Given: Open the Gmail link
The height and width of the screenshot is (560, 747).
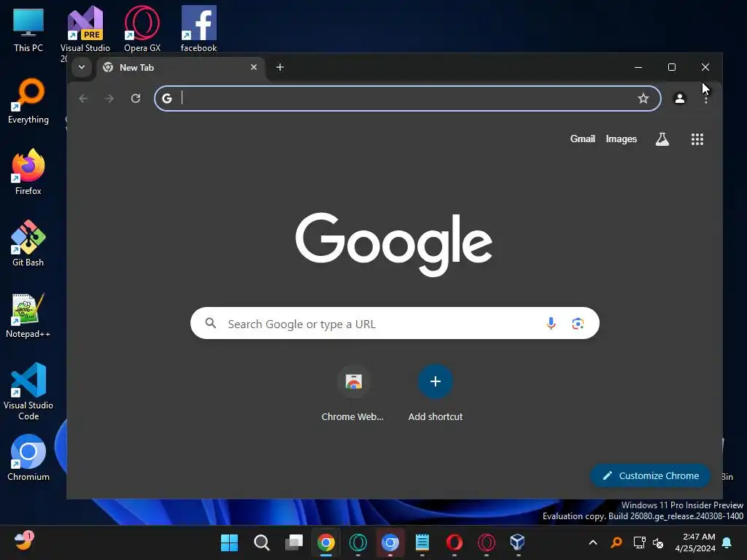Looking at the screenshot, I should tap(583, 139).
